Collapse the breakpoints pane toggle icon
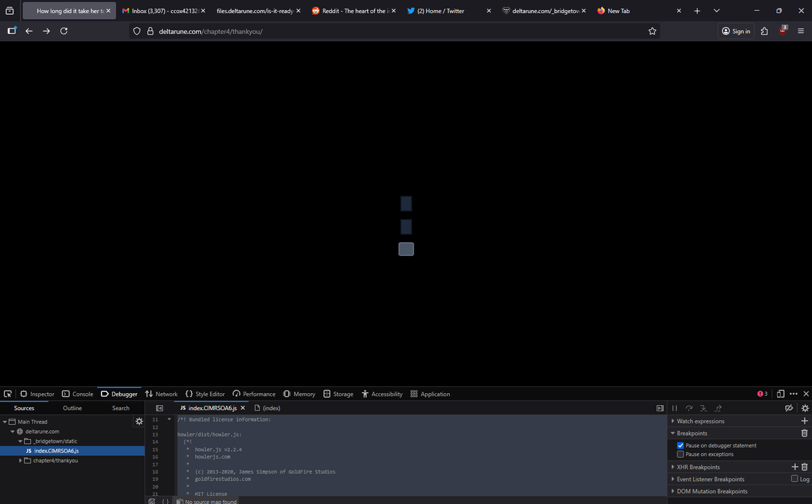Image resolution: width=812 pixels, height=504 pixels. coord(660,408)
